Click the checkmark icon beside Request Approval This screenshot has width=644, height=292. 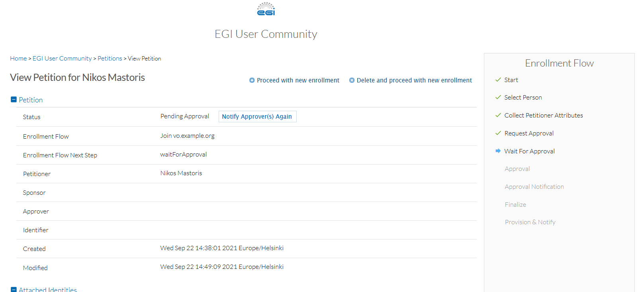pos(498,133)
